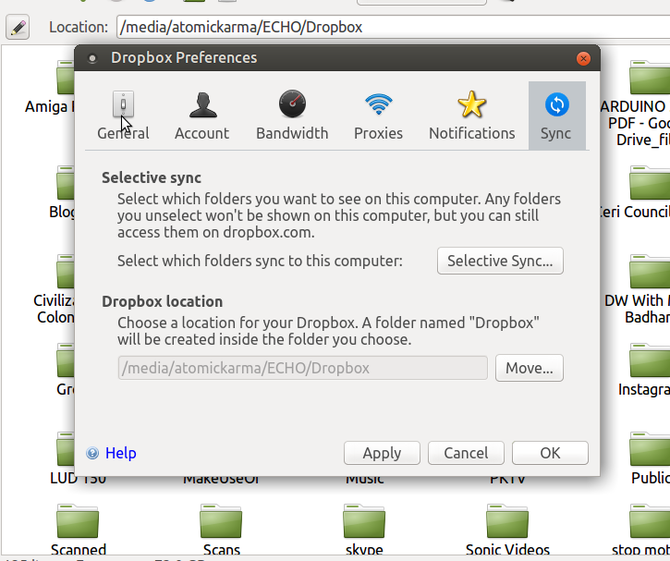Click the Dropbox Preferences title bar menu icon
670x561 pixels.
tap(92, 58)
